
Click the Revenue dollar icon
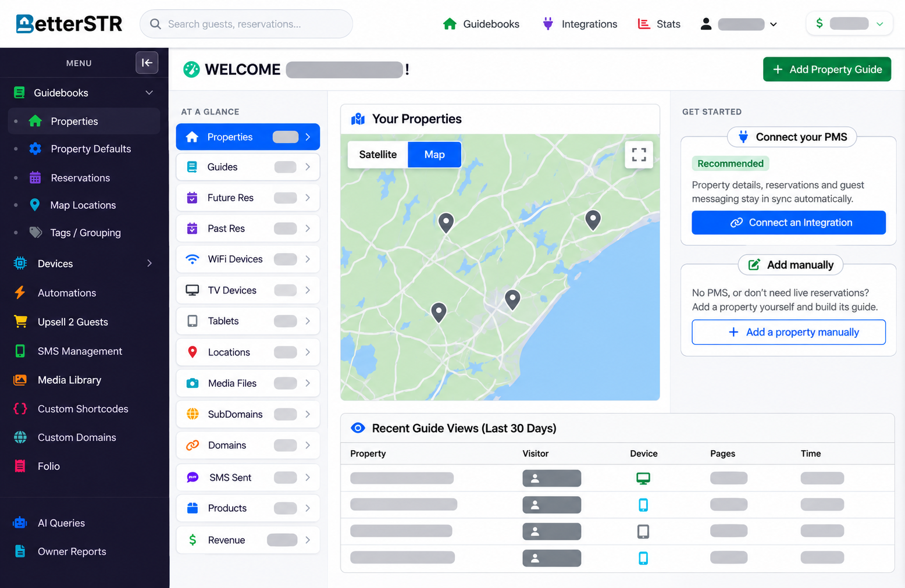[x=193, y=540]
